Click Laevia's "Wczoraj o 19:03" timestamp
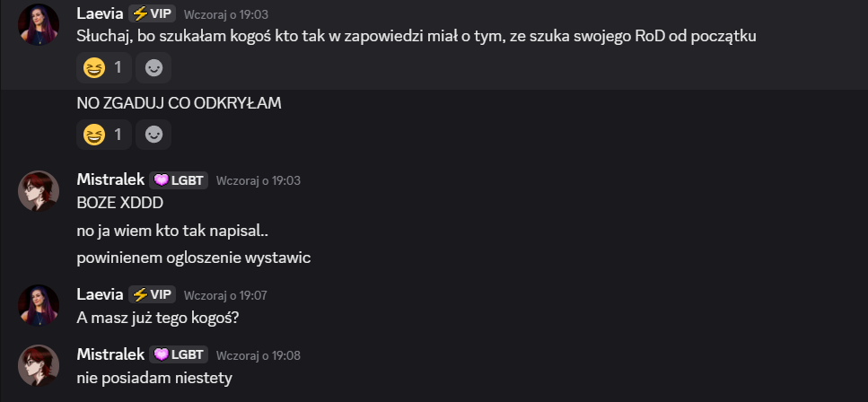The height and width of the screenshot is (402, 868). (225, 14)
